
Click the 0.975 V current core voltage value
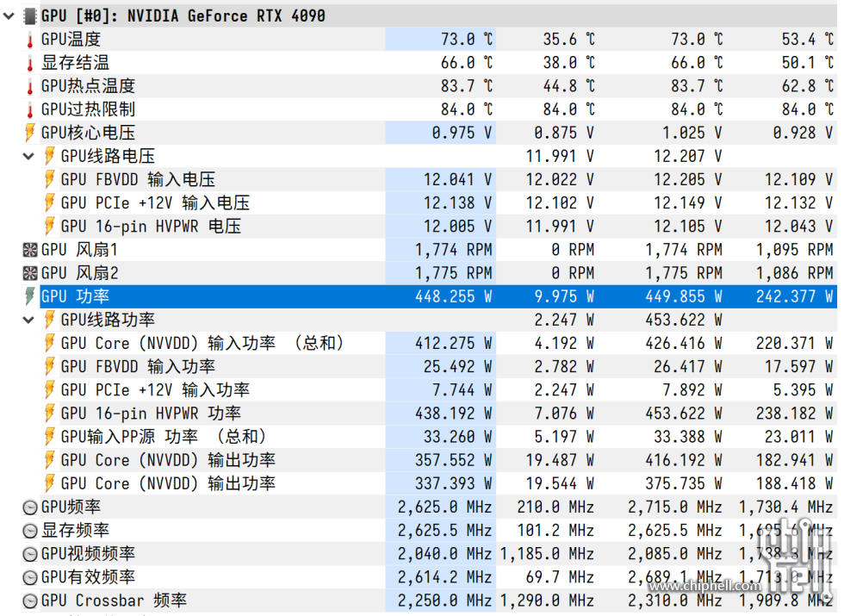coord(462,133)
